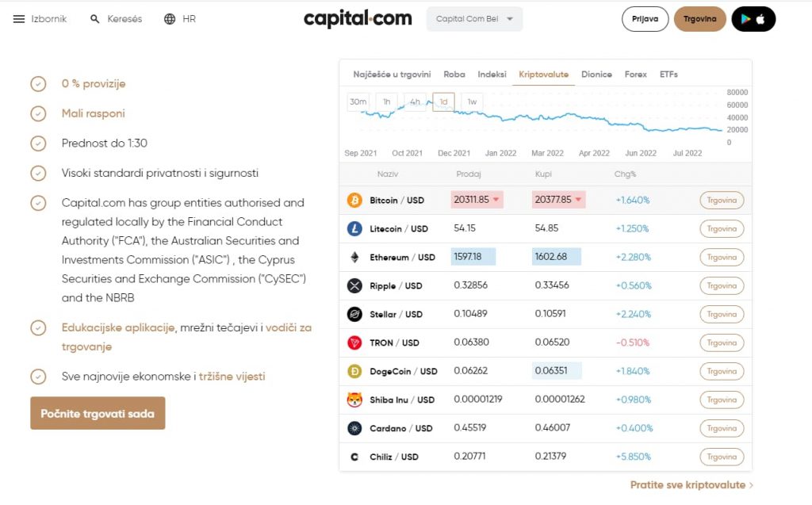Open the Forex tab

click(636, 75)
